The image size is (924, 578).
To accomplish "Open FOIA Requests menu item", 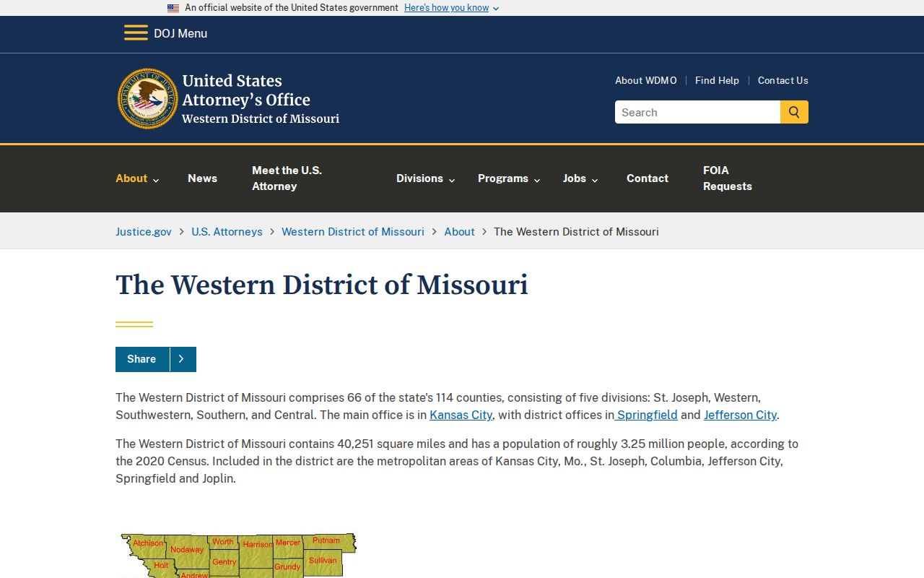I will click(728, 178).
